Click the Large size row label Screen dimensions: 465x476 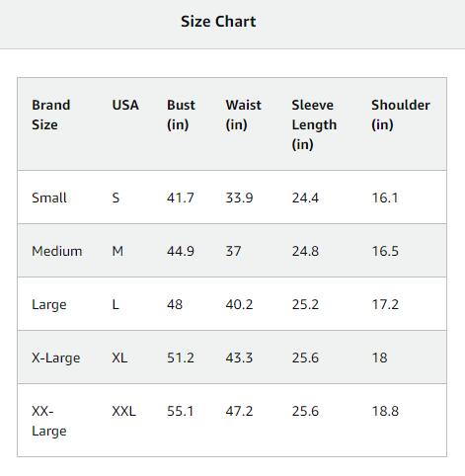pos(49,304)
